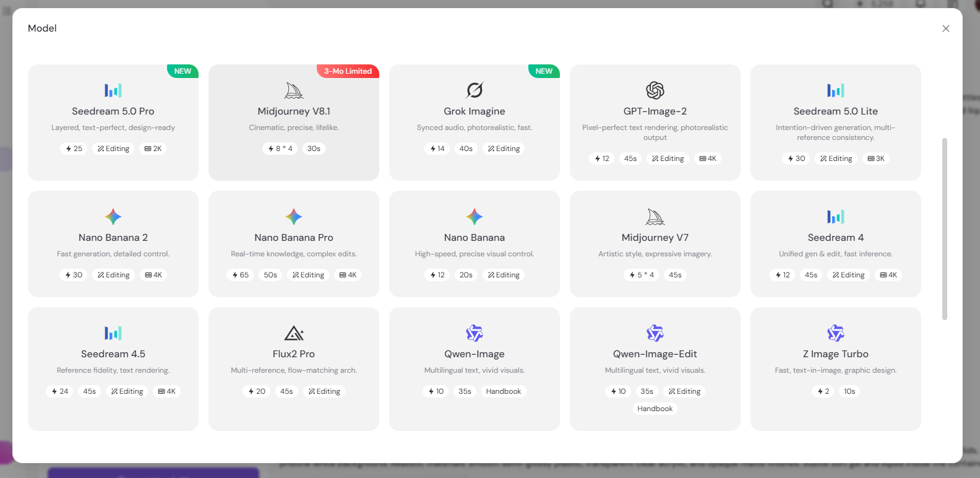Viewport: 980px width, 478px height.
Task: Click the GPT-Image-2 OpenAI logo icon
Action: [655, 90]
